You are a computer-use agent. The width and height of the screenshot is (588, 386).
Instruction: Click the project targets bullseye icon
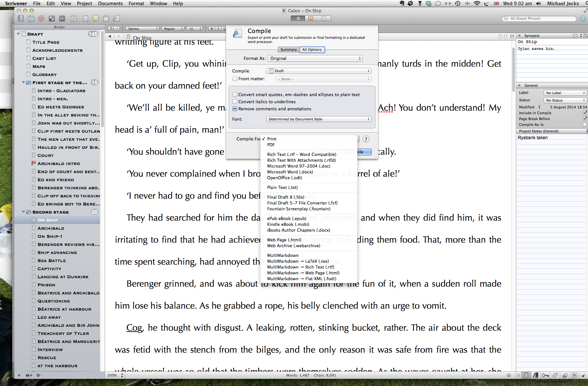click(509, 375)
